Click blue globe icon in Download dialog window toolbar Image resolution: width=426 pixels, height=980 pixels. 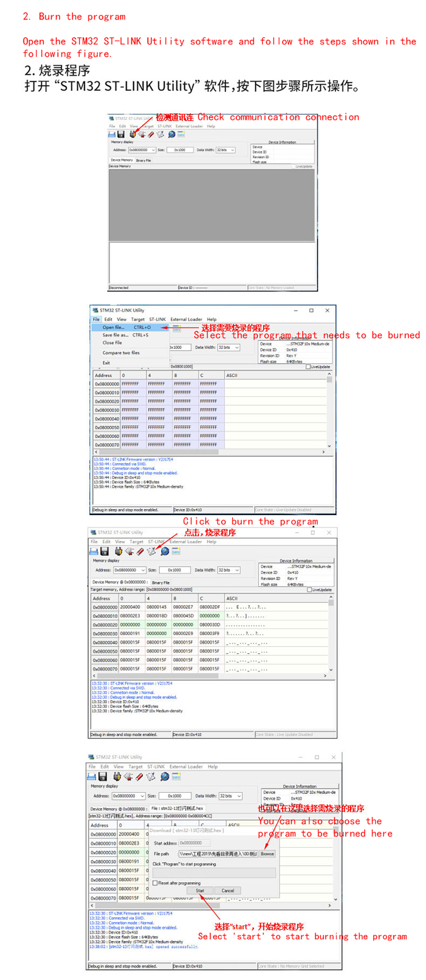164,776
